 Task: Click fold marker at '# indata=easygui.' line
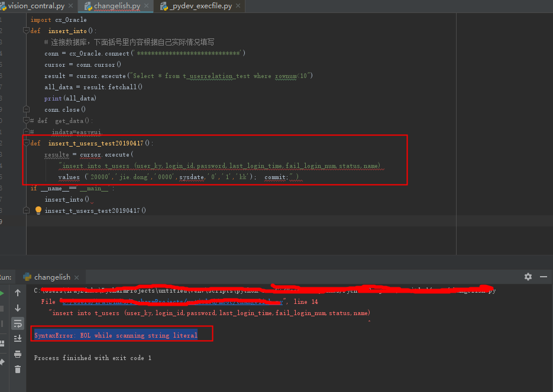pyautogui.click(x=26, y=132)
